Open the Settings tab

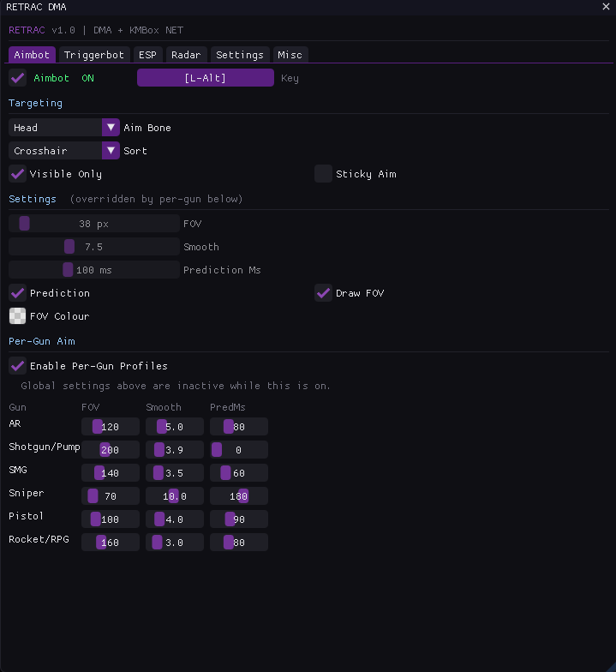coord(240,55)
